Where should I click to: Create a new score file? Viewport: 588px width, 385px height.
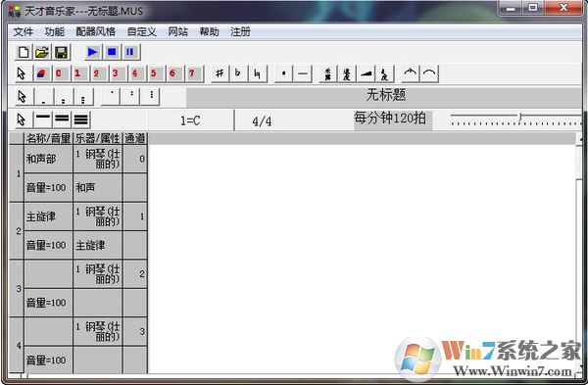pos(24,52)
